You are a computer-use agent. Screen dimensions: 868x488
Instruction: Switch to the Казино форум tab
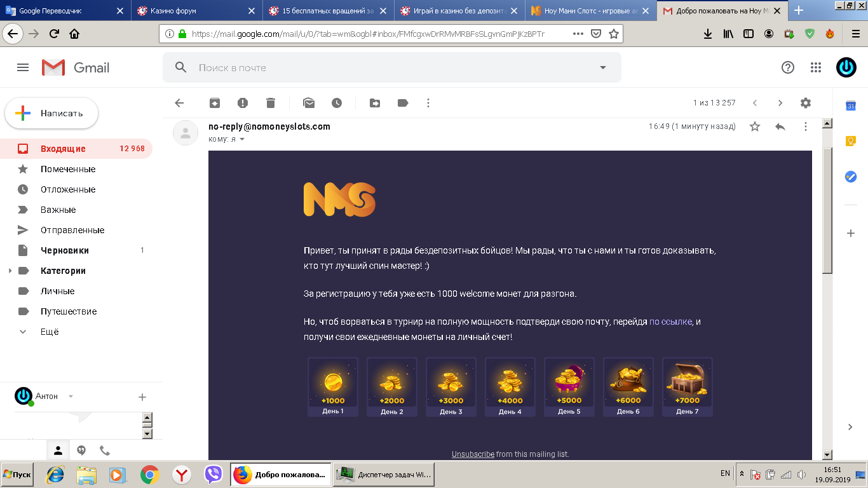pos(193,11)
